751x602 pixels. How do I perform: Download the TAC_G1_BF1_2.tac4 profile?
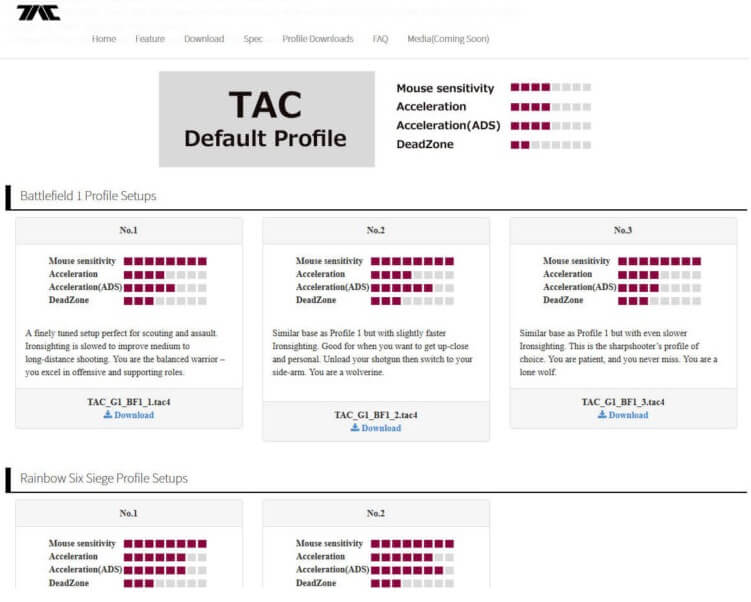[376, 428]
